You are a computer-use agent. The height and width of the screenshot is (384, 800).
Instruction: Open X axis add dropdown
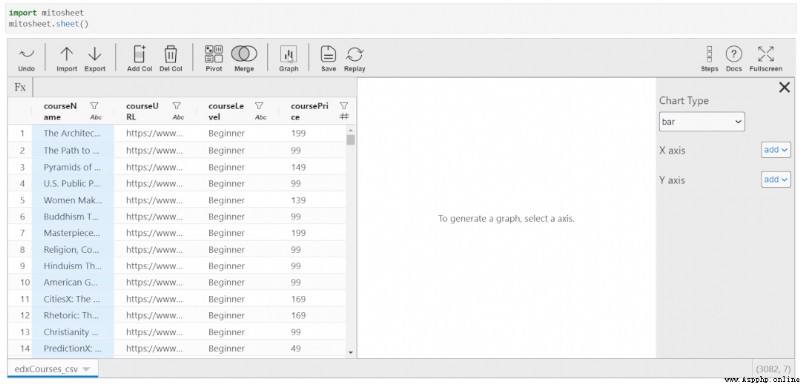coord(776,150)
